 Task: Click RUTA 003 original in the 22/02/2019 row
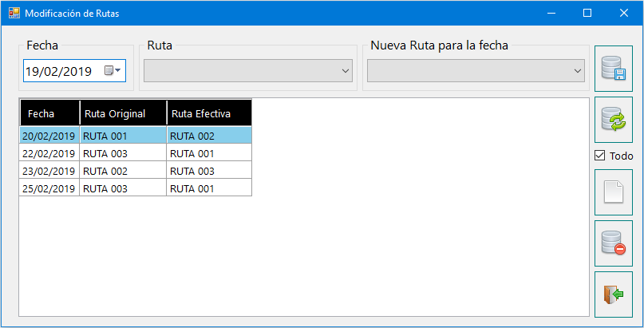pyautogui.click(x=123, y=153)
